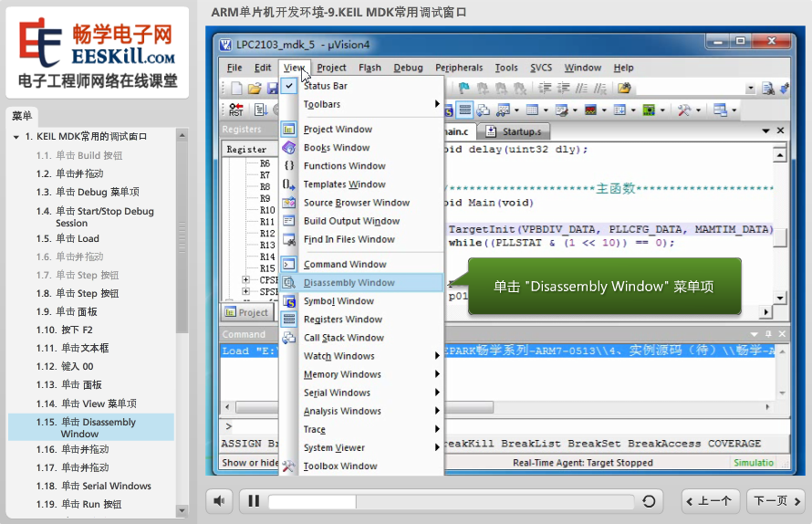812x524 pixels.
Task: Click the Toolbox hammer-and-wrench toolbar icon
Action: pos(684,110)
